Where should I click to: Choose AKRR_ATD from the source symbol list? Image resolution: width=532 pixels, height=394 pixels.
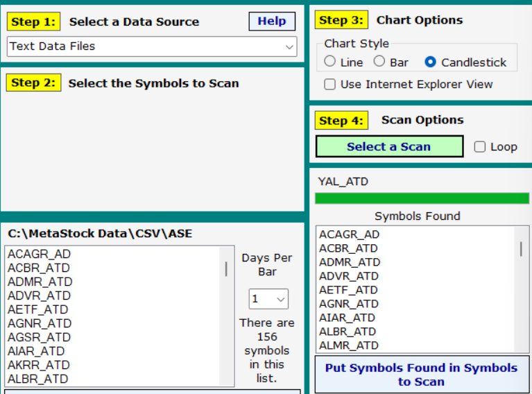[x=38, y=365]
